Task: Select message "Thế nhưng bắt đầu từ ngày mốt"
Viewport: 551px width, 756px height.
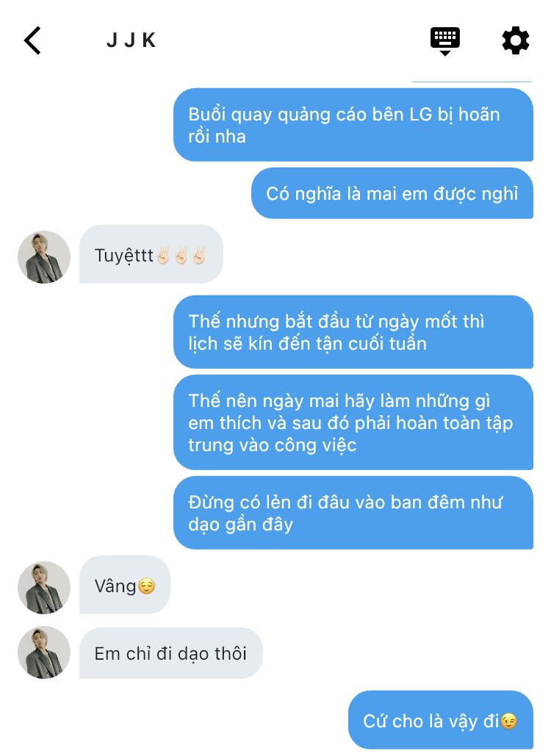Action: (x=353, y=332)
